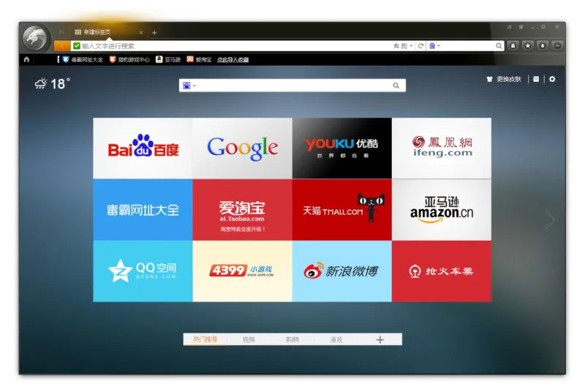Select the 购物 category tab
Image resolution: width=585 pixels, height=392 pixels.
[292, 339]
